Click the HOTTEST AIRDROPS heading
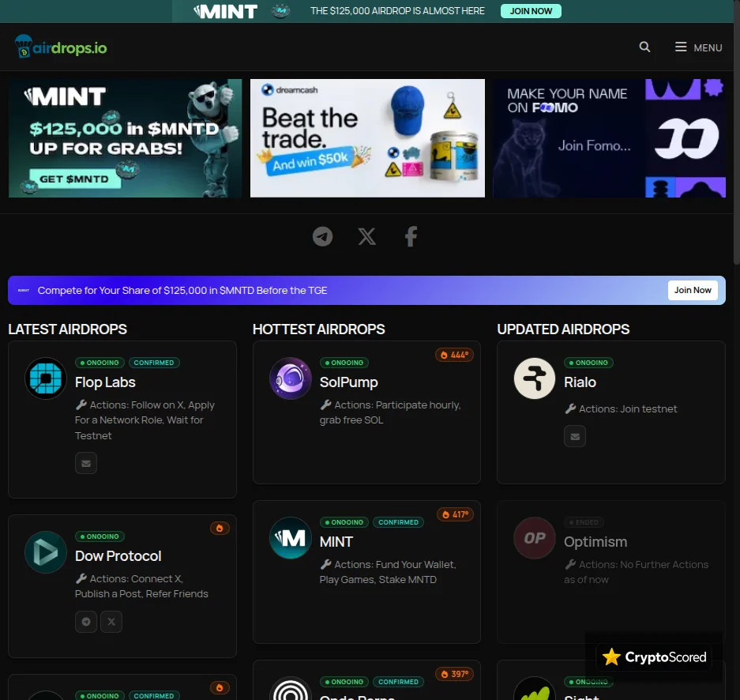This screenshot has width=740, height=700. point(318,329)
